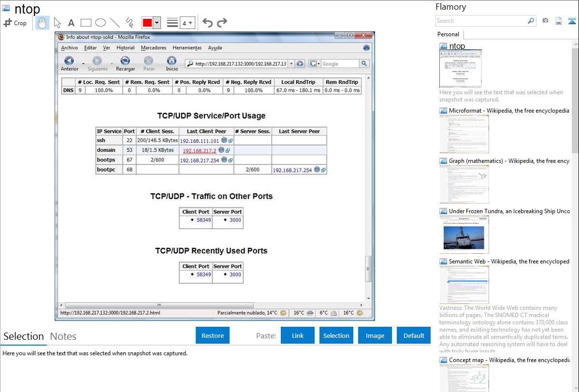The image size is (579, 392).
Task: Activate the hand pan tool
Action: pos(43,23)
